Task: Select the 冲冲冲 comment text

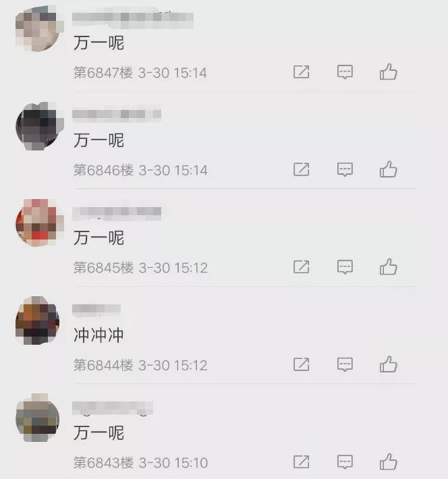Action: pos(99,335)
